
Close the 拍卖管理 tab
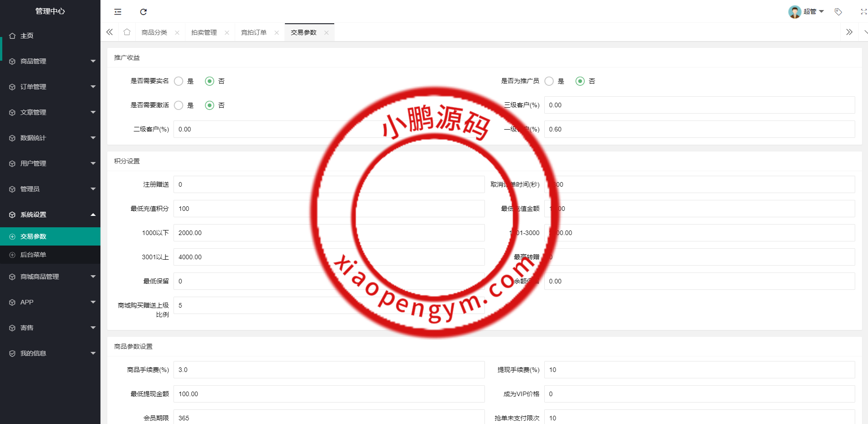tap(227, 32)
